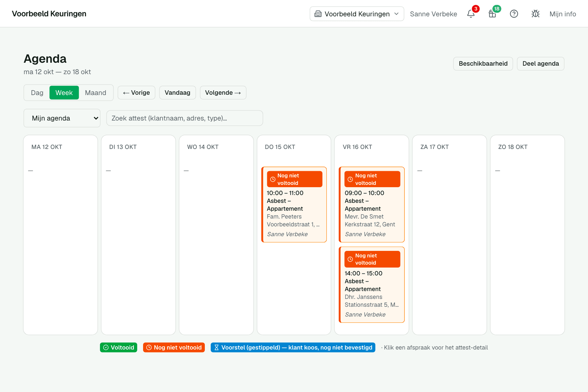Open the notifications bell icon
The image size is (588, 392).
click(x=471, y=14)
